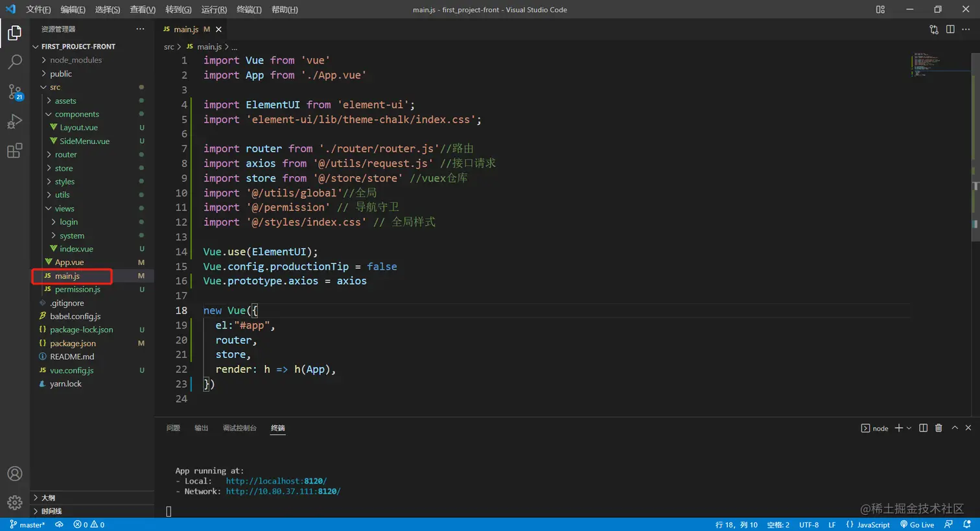
Task: Select src in the editor breadcrumb
Action: pos(169,47)
